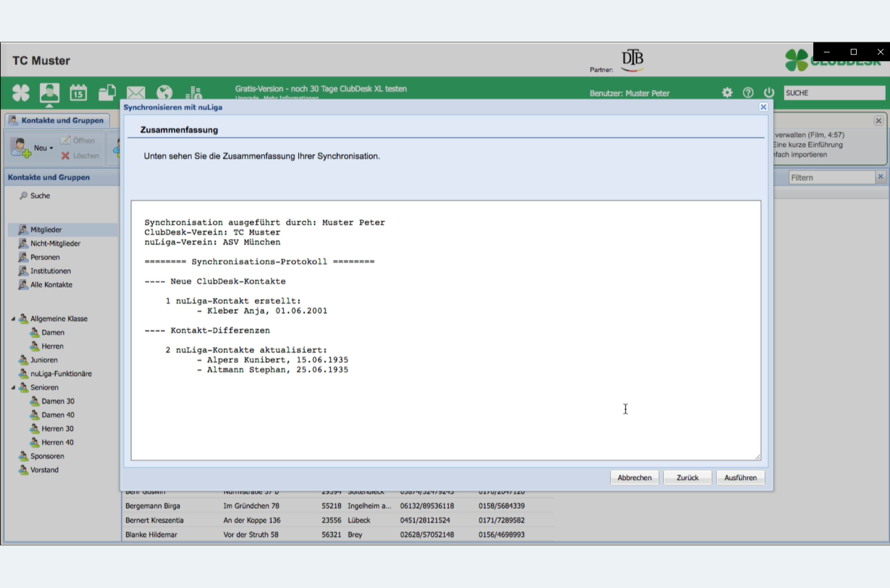Click the Zurück button
Image resolution: width=890 pixels, height=588 pixels.
(x=687, y=478)
